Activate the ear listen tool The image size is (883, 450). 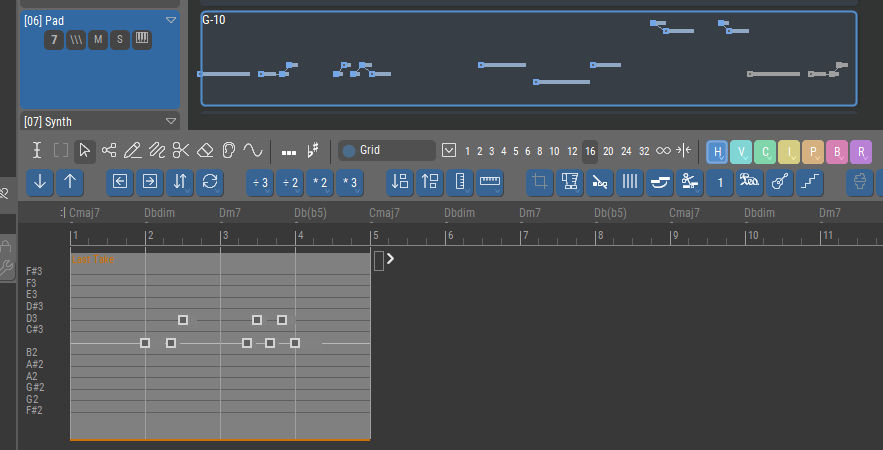228,151
